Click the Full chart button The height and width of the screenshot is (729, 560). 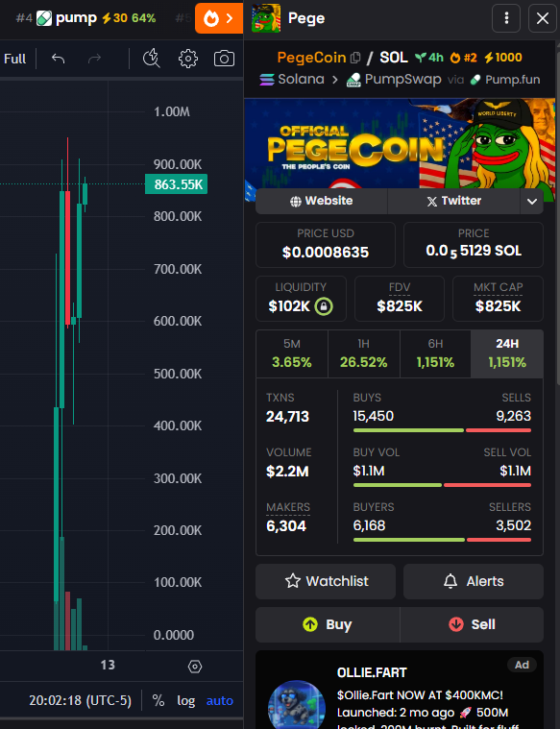(x=14, y=59)
